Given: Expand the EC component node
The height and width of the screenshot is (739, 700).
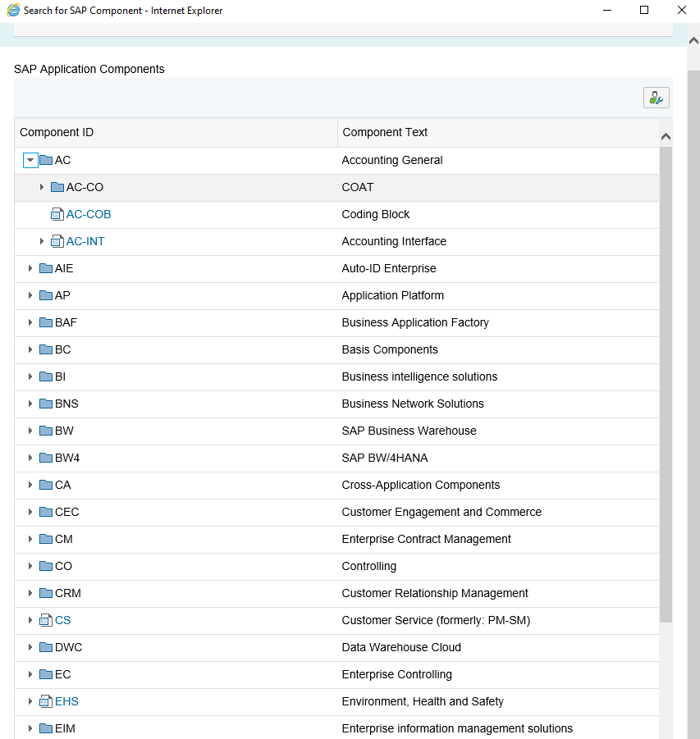Looking at the screenshot, I should pos(30,674).
